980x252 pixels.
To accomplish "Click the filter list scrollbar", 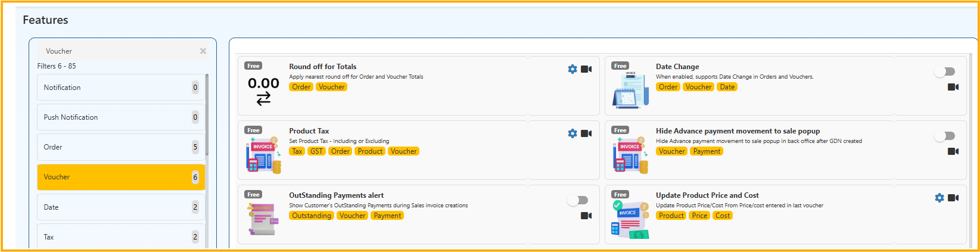I will point(207,114).
